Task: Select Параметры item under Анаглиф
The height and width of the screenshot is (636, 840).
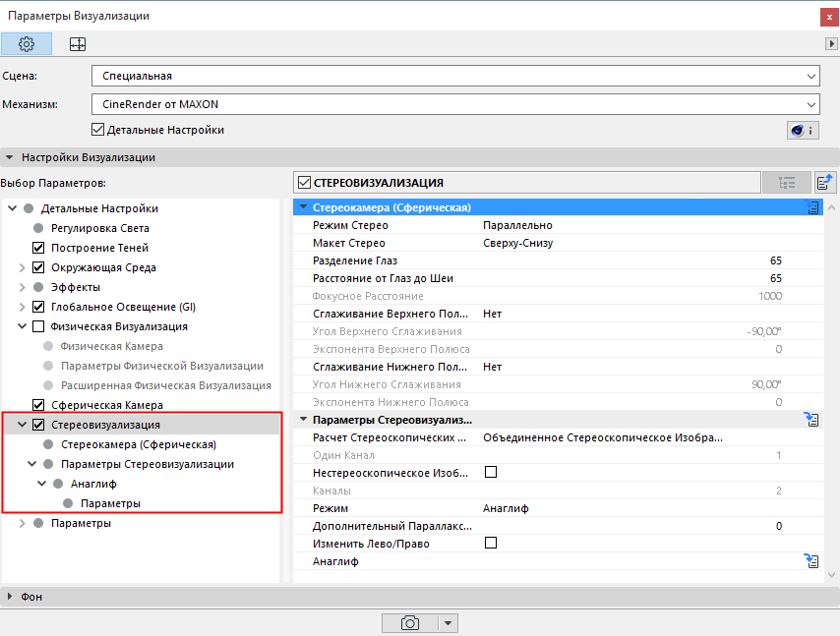Action: pos(110,503)
